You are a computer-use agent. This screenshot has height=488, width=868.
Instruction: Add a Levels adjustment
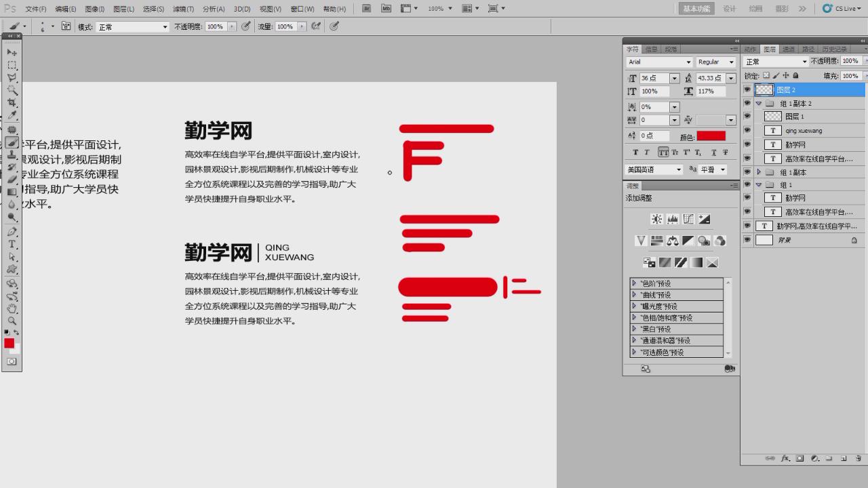pyautogui.click(x=672, y=219)
